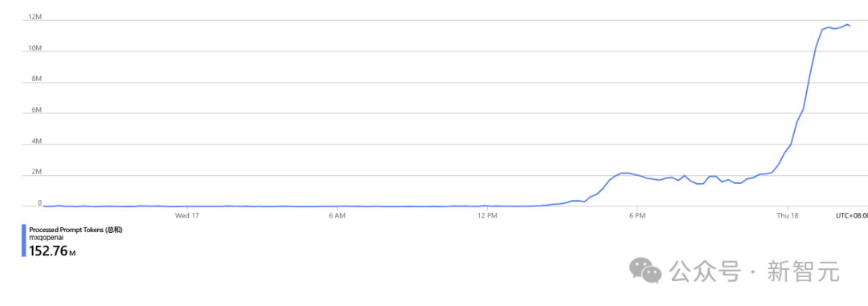Click the 6M y-axis label
Image resolution: width=868 pixels, height=306 pixels.
coord(36,110)
